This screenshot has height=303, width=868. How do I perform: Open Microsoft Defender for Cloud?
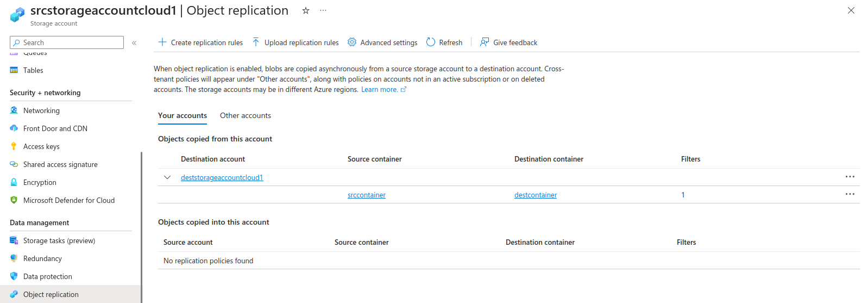point(68,200)
